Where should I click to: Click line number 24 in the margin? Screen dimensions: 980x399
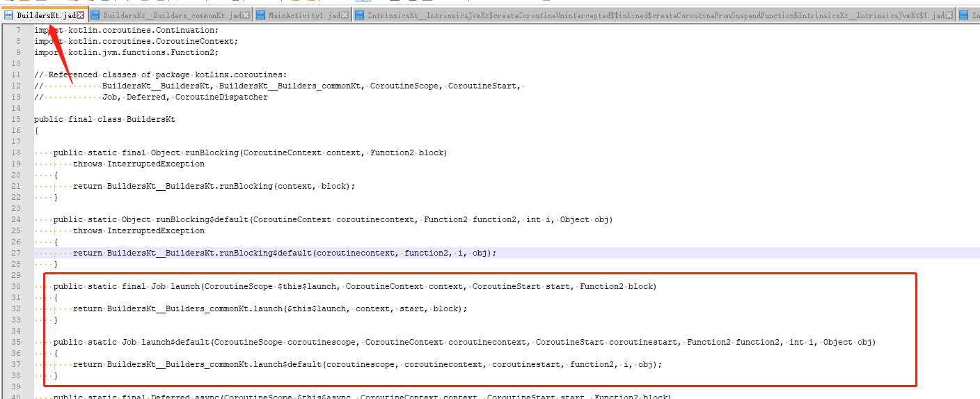(16, 219)
